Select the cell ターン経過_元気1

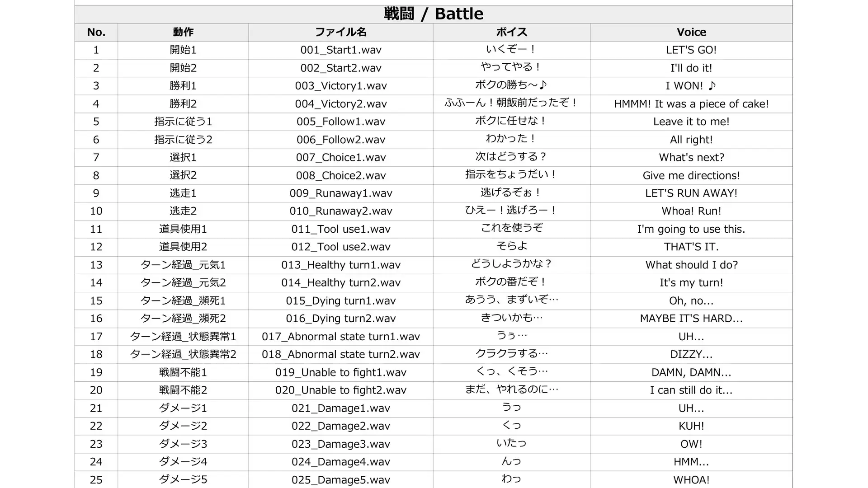[x=183, y=265]
